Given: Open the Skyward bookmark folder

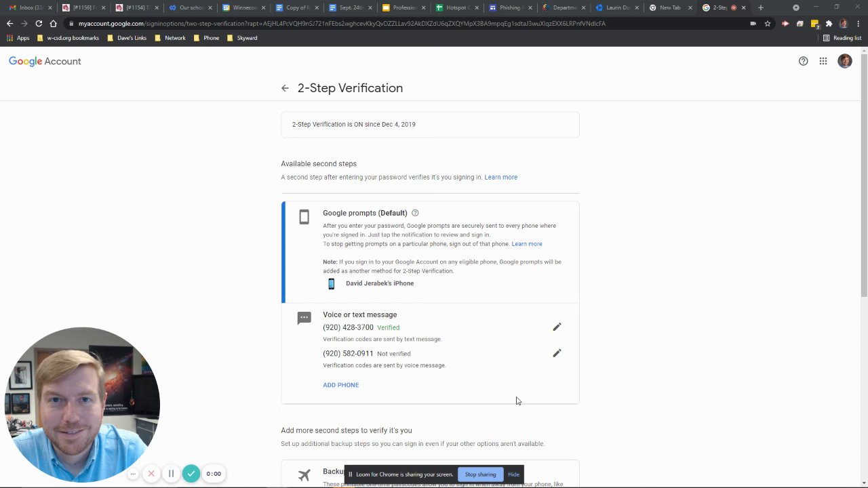Looking at the screenshot, I should [x=242, y=38].
